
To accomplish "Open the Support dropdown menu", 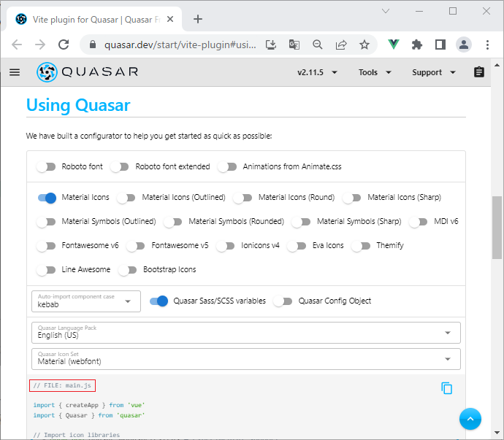I will click(x=434, y=72).
